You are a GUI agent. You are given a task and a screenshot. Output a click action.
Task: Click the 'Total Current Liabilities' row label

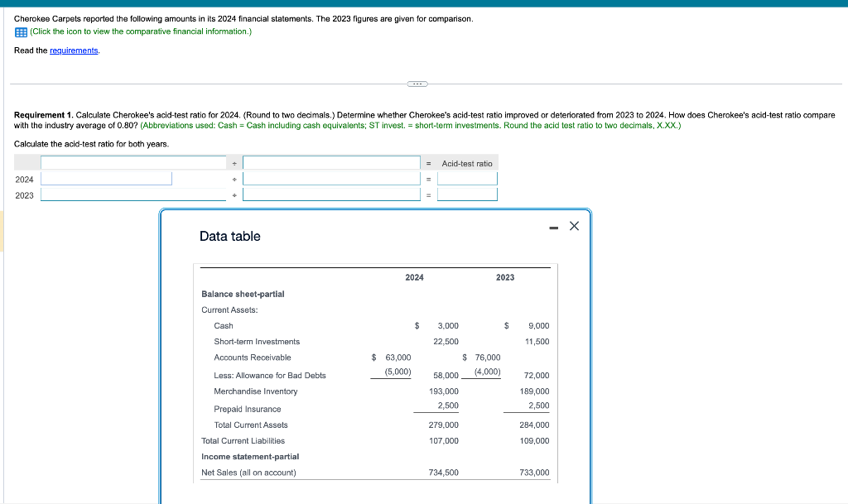pos(243,441)
